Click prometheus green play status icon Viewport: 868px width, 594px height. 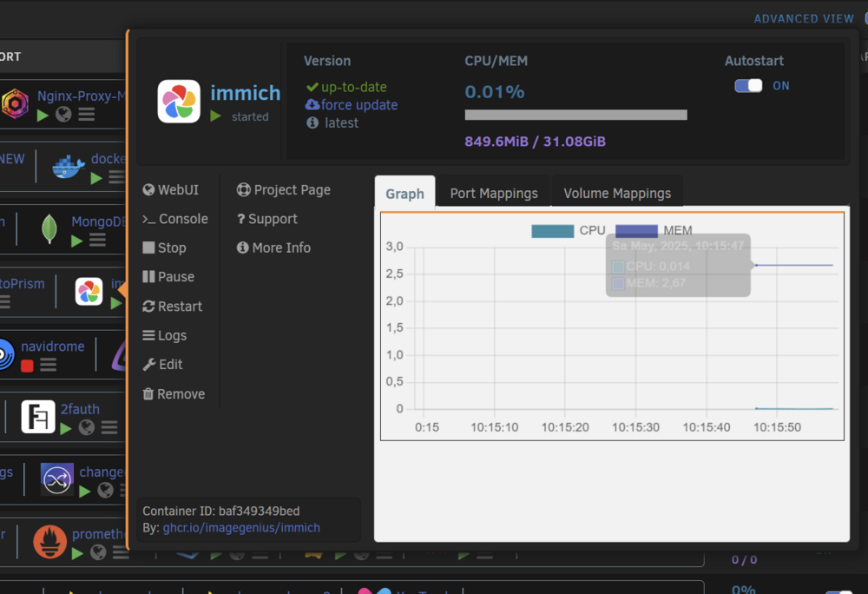[77, 553]
